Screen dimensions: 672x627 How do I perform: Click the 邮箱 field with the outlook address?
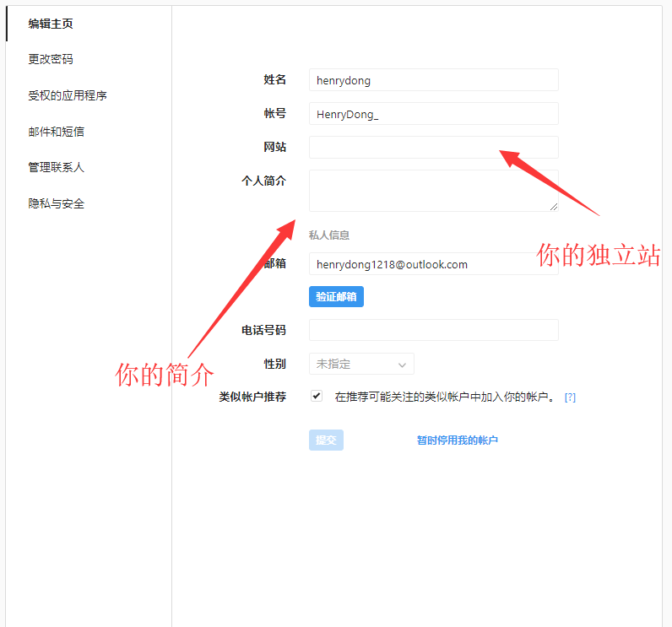tap(433, 264)
